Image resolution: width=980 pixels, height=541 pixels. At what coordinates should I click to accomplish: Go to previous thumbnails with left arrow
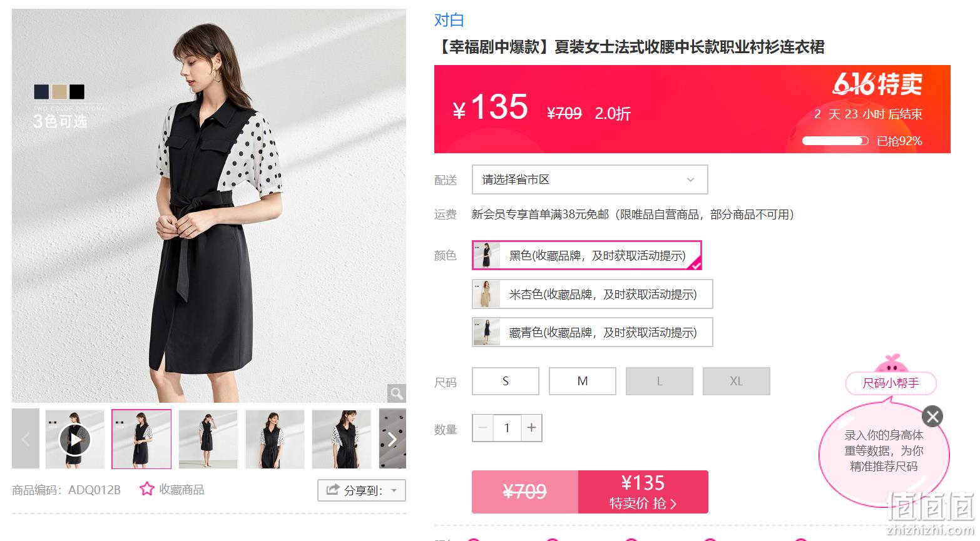(26, 439)
